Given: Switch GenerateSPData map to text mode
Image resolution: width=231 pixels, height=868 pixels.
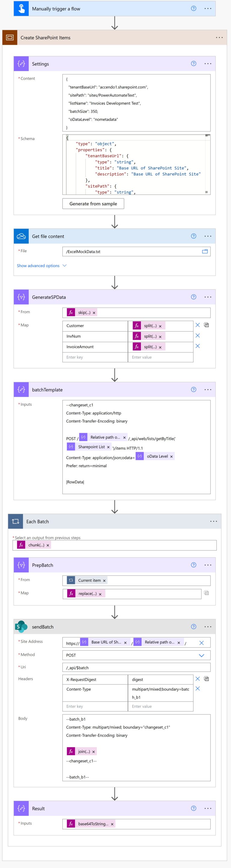Looking at the screenshot, I should [x=206, y=325].
